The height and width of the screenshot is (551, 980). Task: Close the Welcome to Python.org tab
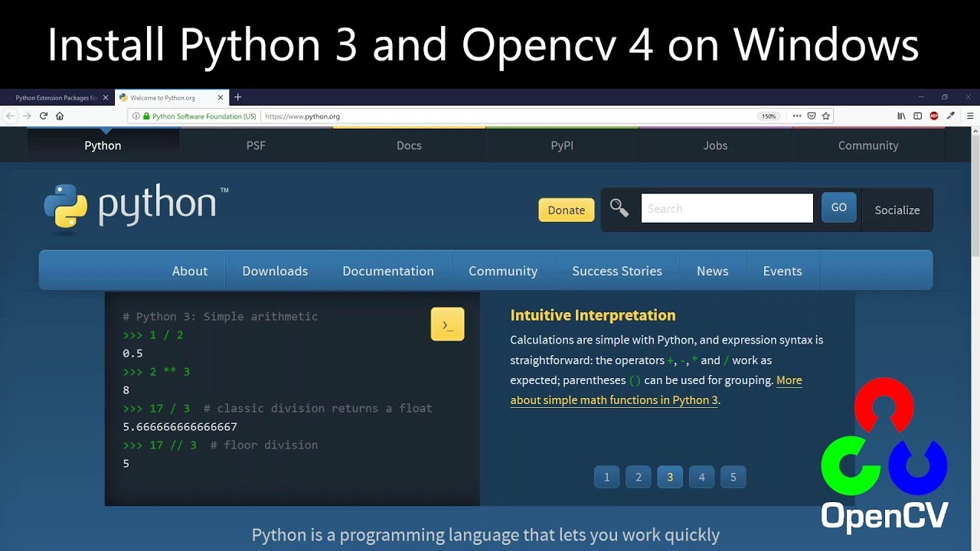[x=221, y=97]
